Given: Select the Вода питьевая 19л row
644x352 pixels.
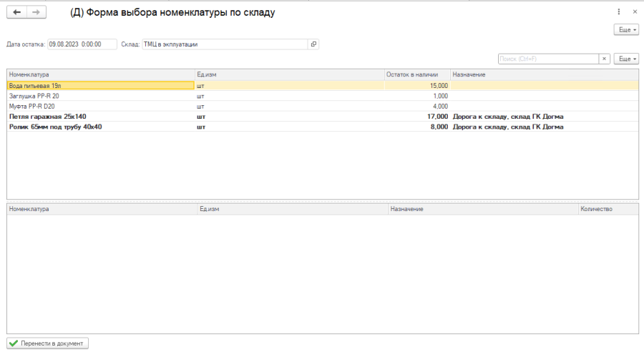Looking at the screenshot, I should 100,85.
